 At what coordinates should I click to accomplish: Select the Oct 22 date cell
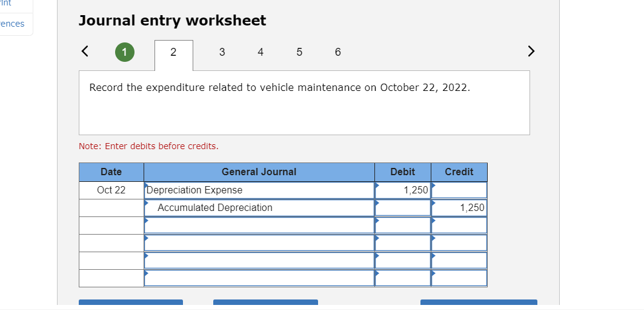[111, 190]
